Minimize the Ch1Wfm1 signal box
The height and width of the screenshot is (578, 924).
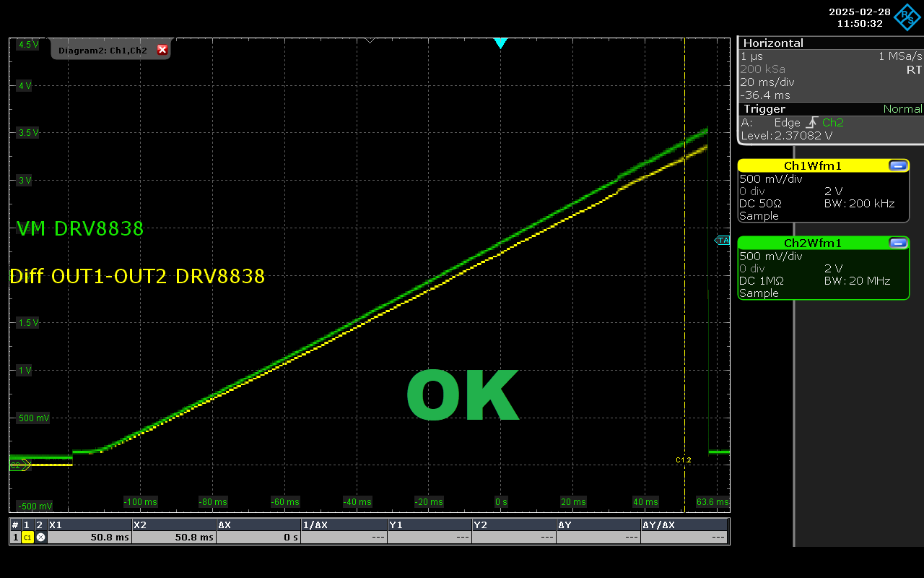[x=899, y=165]
